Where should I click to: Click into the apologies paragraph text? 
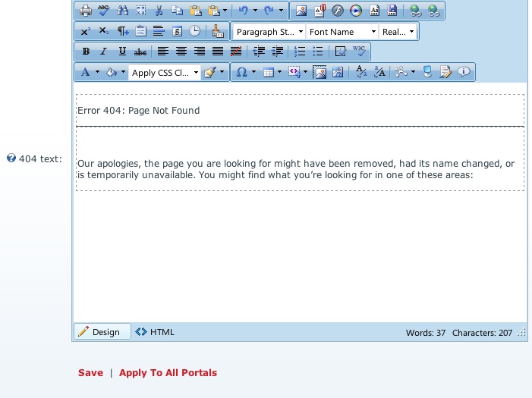pyautogui.click(x=296, y=169)
